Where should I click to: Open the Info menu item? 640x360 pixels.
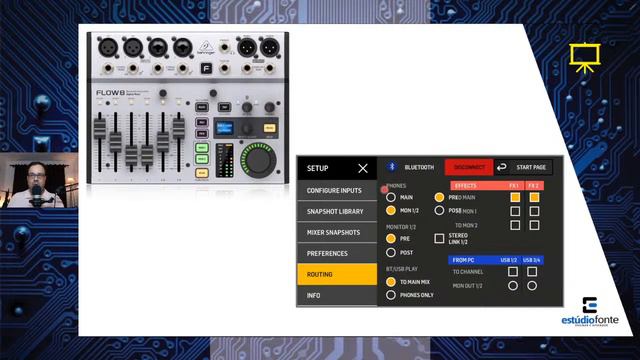337,295
